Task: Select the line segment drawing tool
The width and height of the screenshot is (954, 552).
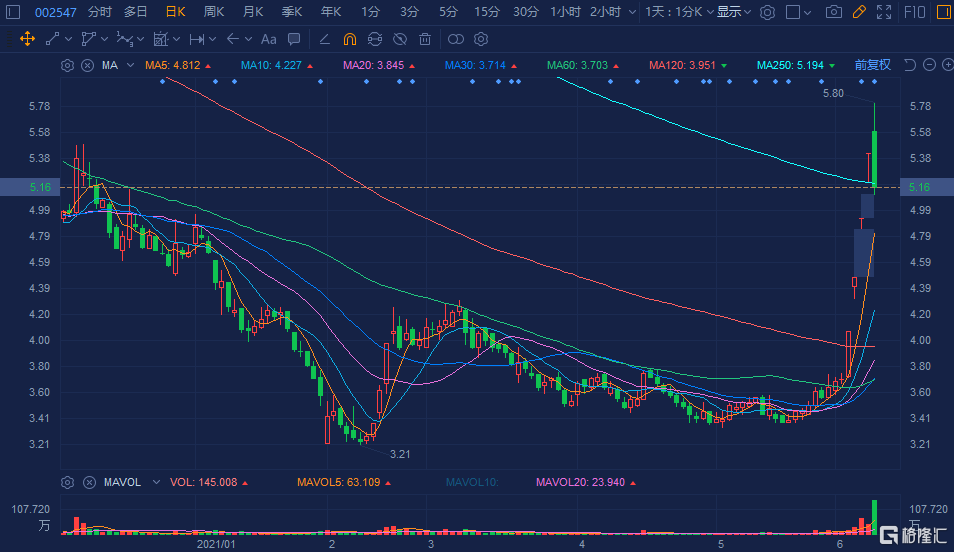Action: pyautogui.click(x=52, y=40)
